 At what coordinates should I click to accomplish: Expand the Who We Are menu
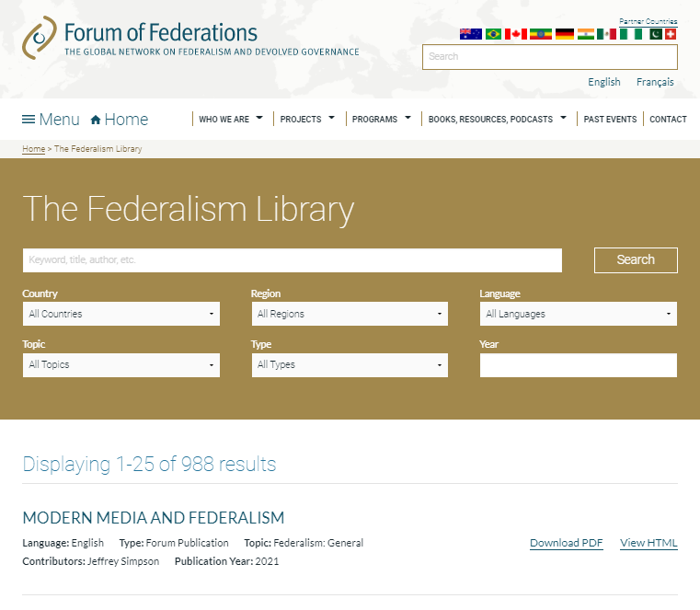[224, 120]
